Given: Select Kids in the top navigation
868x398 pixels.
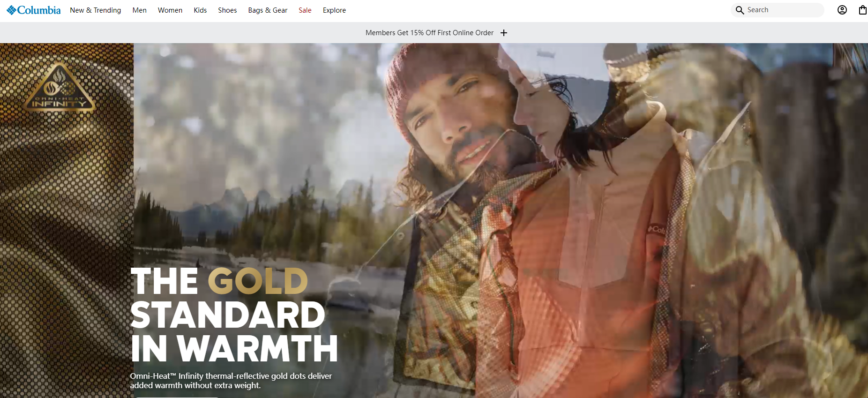Looking at the screenshot, I should point(200,10).
